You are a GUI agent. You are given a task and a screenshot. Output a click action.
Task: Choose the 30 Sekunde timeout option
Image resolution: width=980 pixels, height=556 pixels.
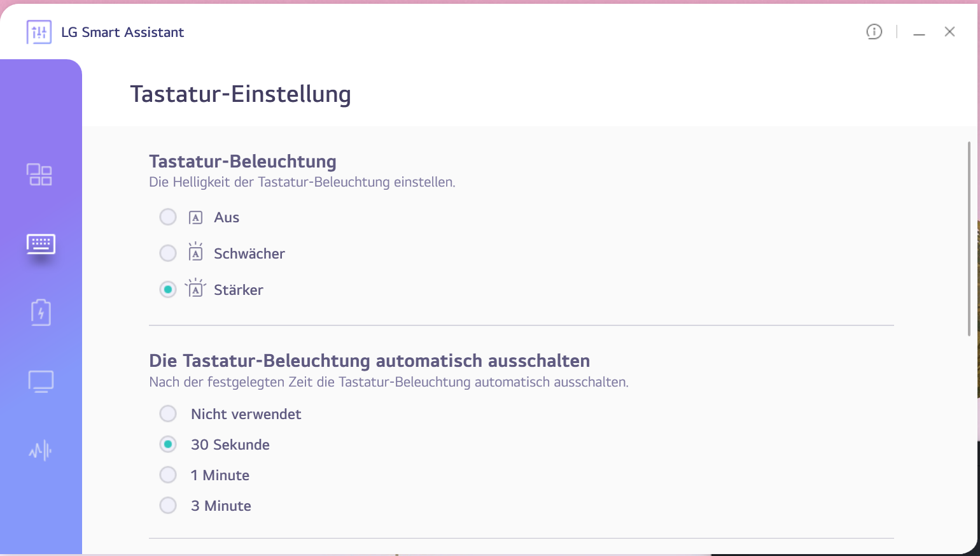click(168, 445)
